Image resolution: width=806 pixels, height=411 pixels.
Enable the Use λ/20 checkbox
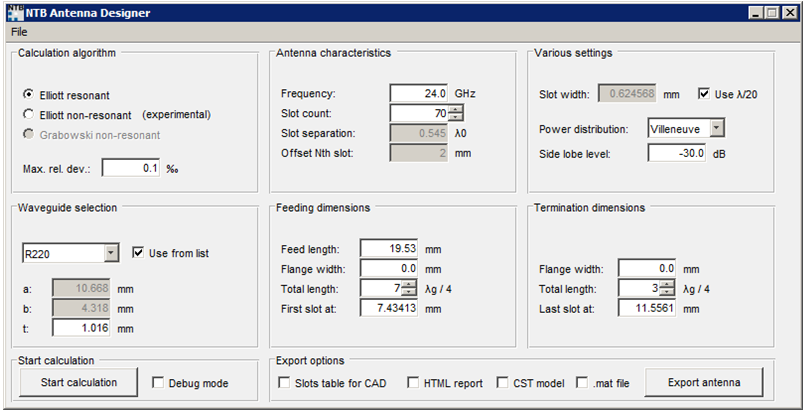[x=703, y=94]
